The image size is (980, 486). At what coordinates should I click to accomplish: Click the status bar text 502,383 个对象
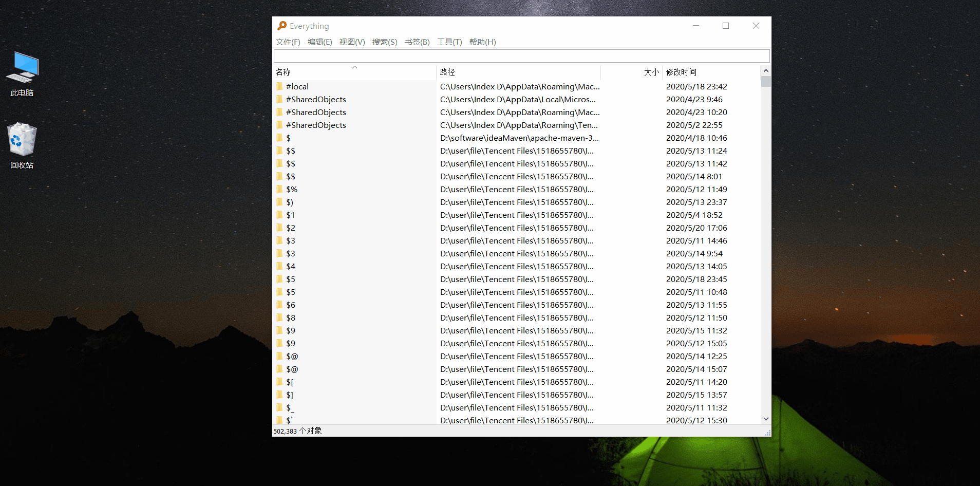click(x=297, y=431)
